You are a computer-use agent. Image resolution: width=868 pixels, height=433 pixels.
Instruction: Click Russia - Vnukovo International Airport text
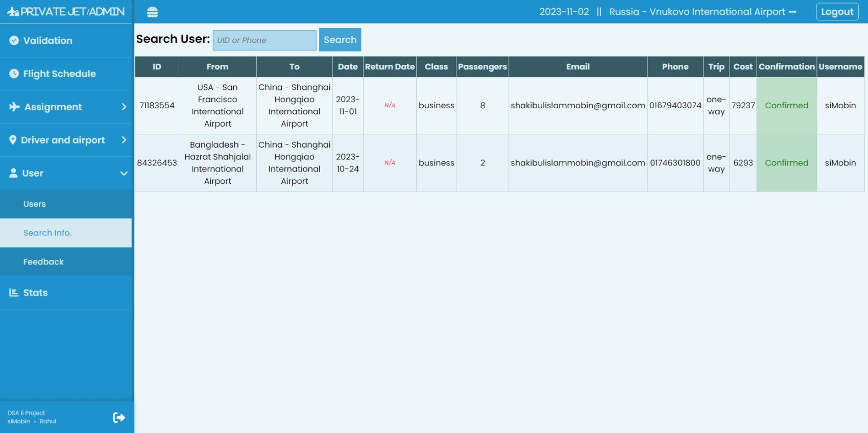[x=697, y=12]
